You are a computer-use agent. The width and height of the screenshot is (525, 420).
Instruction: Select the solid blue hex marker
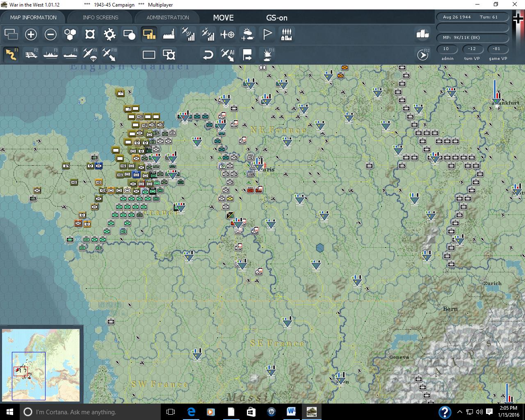[320, 248]
